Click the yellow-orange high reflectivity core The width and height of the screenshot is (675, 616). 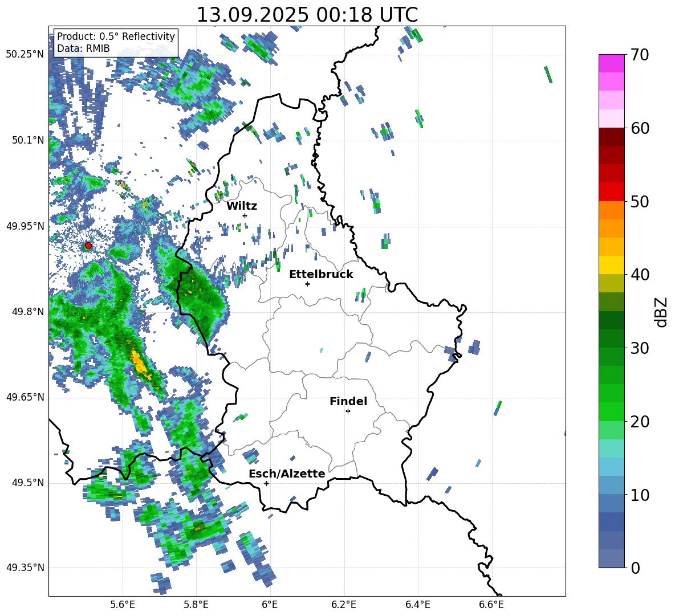(x=139, y=362)
